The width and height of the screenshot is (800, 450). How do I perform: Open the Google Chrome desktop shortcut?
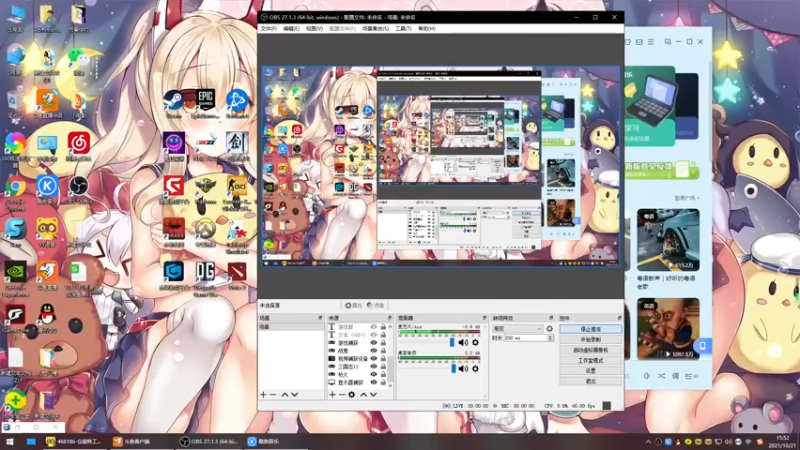click(15, 193)
